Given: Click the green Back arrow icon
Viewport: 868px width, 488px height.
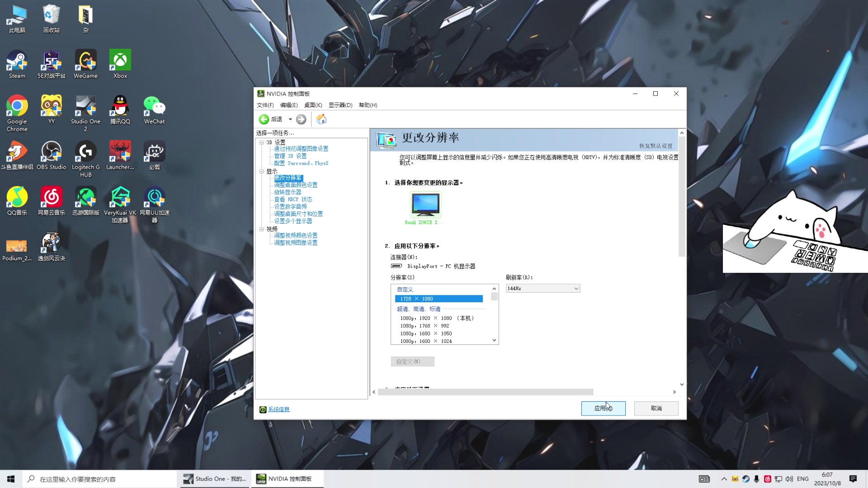Looking at the screenshot, I should pos(264,119).
